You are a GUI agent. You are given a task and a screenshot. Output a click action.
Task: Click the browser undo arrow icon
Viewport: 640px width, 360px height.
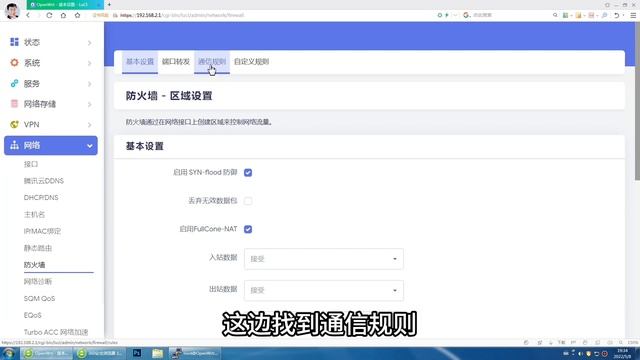(617, 15)
